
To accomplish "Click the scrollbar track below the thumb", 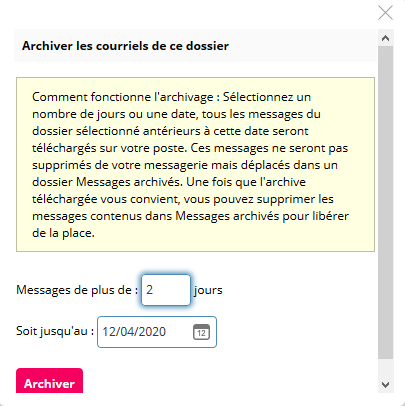I will (x=386, y=368).
